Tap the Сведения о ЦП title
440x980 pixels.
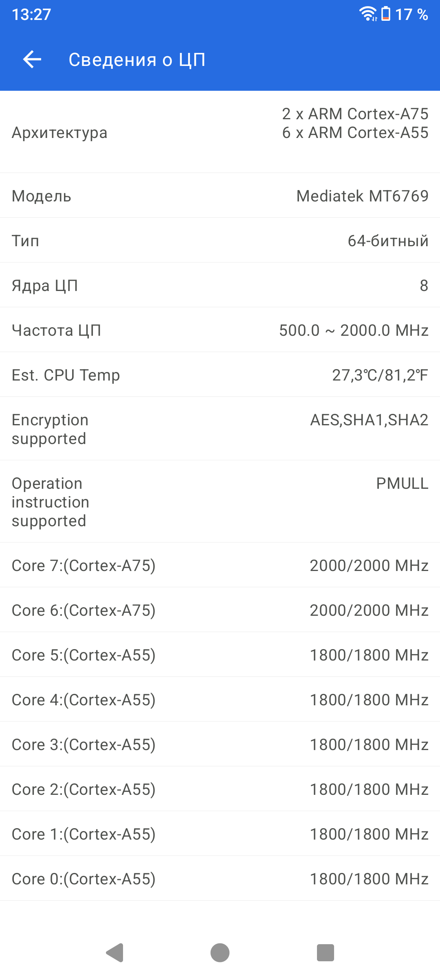pyautogui.click(x=137, y=60)
